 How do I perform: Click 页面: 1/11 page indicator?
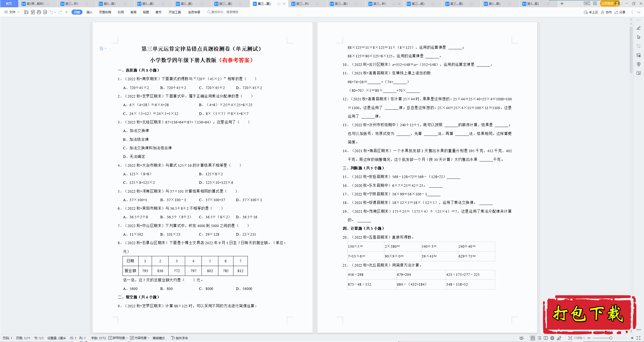coord(23,338)
